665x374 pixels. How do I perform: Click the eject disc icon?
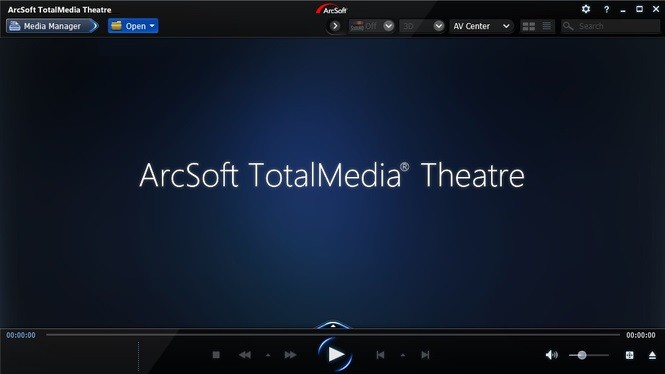pos(652,355)
